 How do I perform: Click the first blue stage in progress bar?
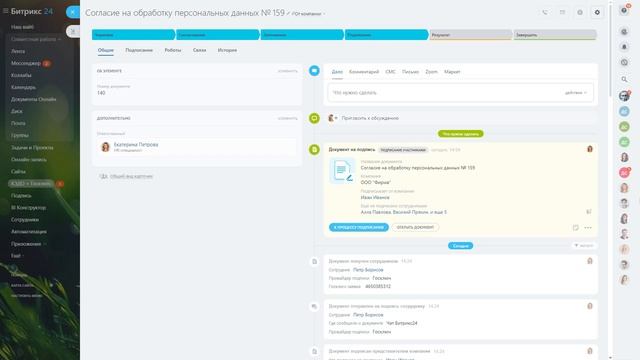(133, 35)
